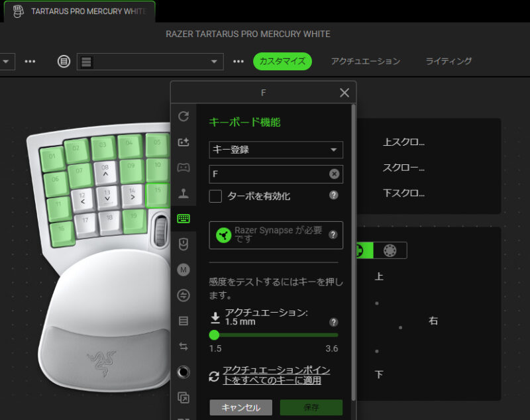
Task: Open the mouse function category icon
Action: pos(184,244)
